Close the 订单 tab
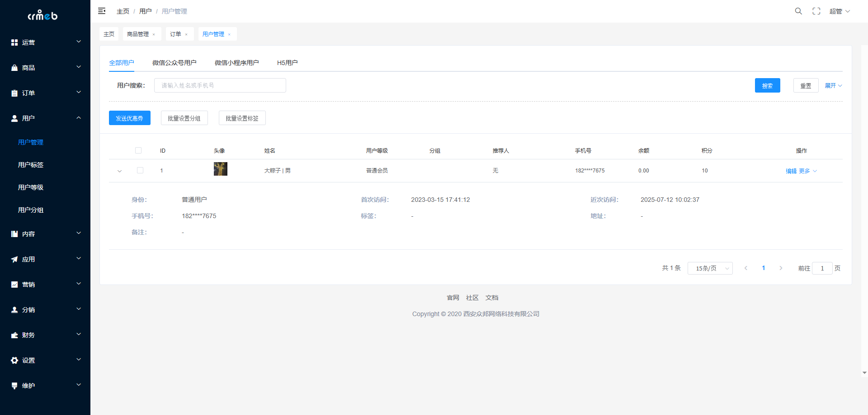 pyautogui.click(x=186, y=34)
